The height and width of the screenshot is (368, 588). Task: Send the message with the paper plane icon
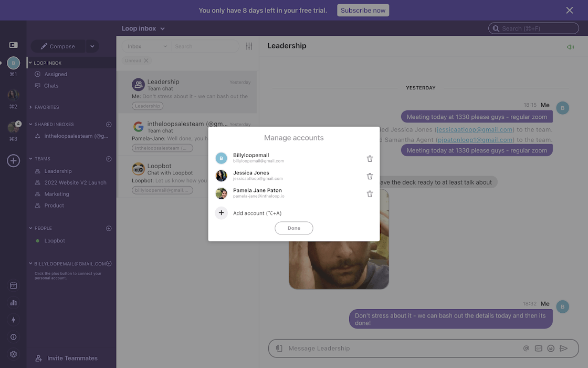[x=564, y=348]
